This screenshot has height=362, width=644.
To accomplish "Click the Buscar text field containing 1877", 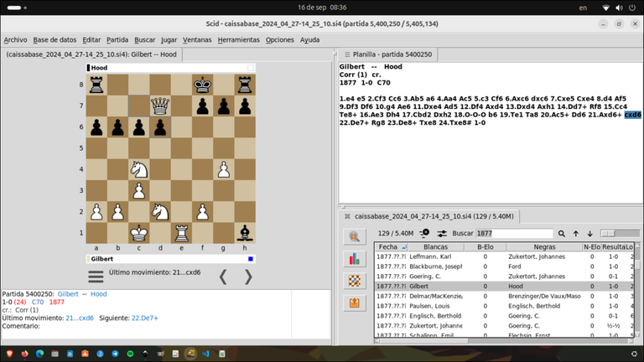I will tap(514, 234).
